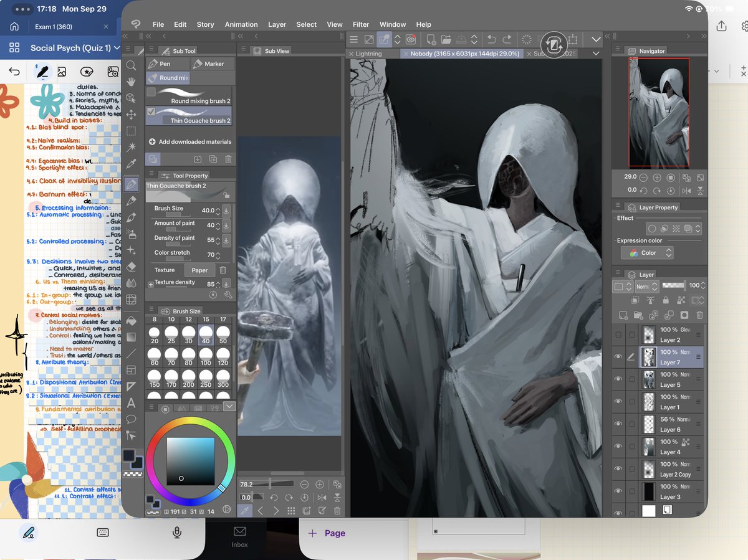Expand the command bar overflow chevron
The width and height of the screenshot is (748, 560).
pos(596,39)
